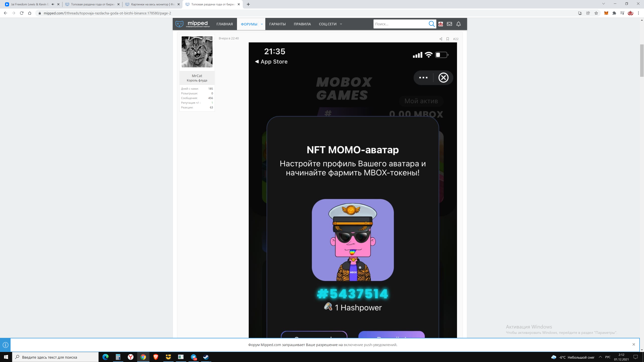This screenshot has width=644, height=362.
Task: Open Brave browser from the taskbar
Action: click(x=156, y=357)
